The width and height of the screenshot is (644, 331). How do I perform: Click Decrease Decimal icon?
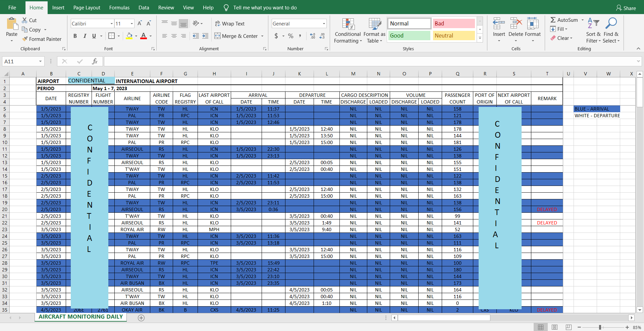[x=322, y=36]
